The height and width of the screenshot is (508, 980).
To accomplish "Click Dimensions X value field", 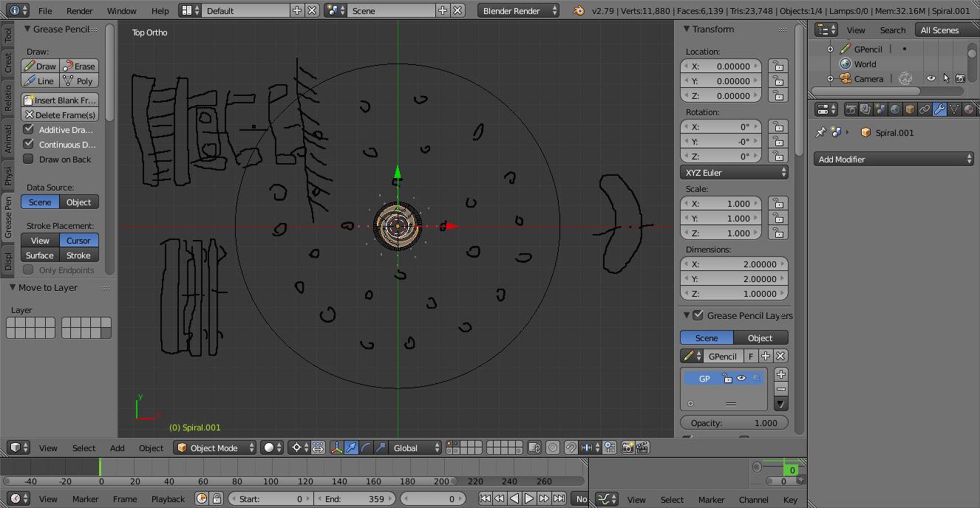I will [734, 264].
